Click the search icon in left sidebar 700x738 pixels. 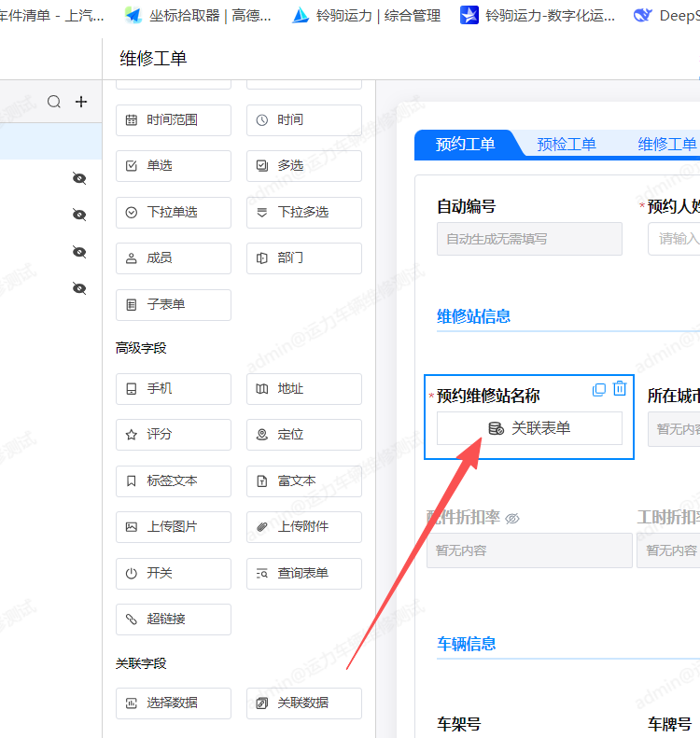[x=54, y=102]
